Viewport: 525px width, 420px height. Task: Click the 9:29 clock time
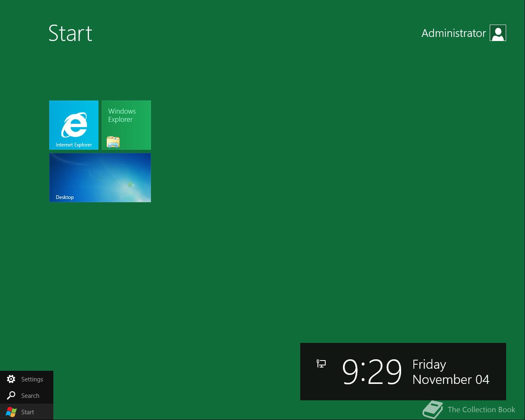tap(372, 372)
